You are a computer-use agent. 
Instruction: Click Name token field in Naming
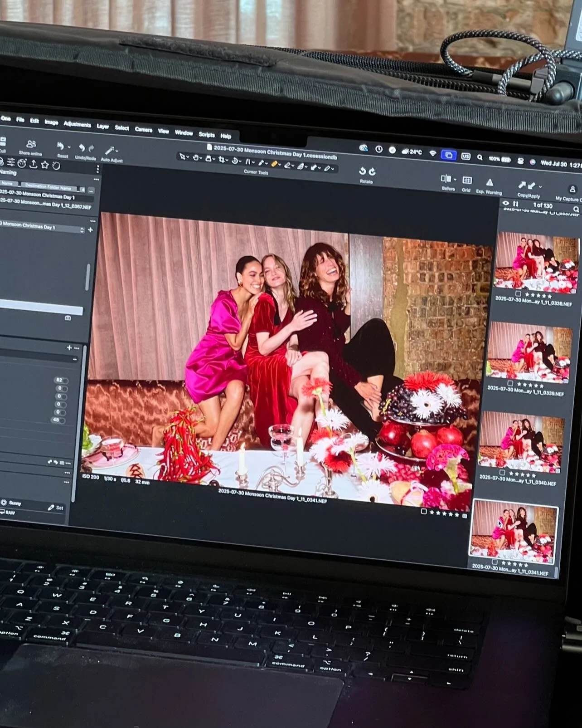[x=8, y=183]
